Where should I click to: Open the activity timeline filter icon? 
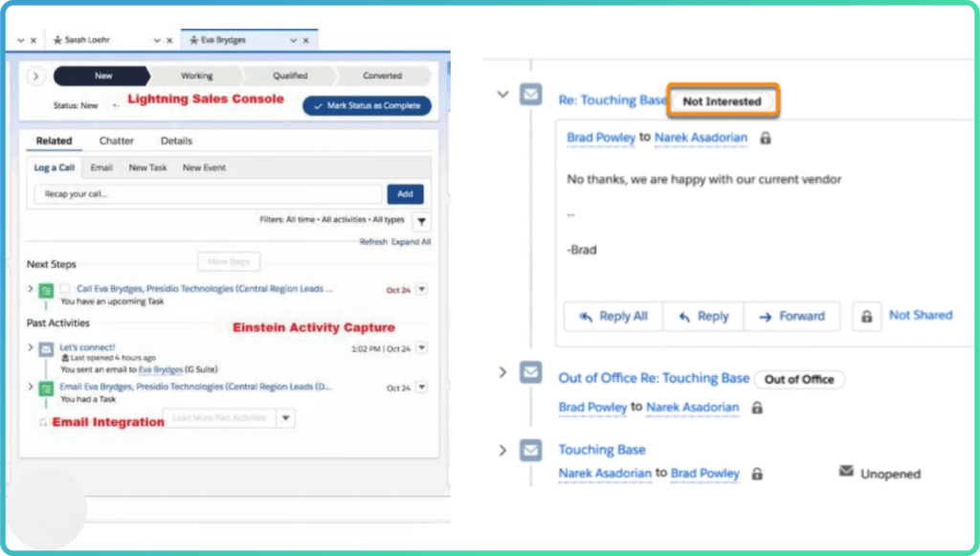click(x=421, y=221)
